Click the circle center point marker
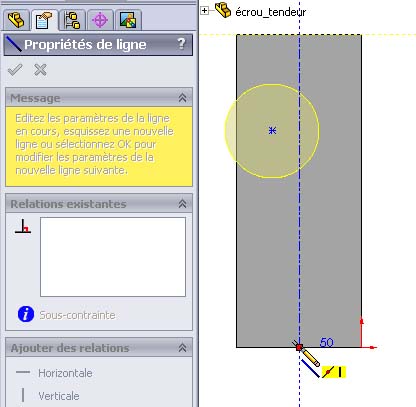Screen dimensions: 416x407 (x=272, y=130)
